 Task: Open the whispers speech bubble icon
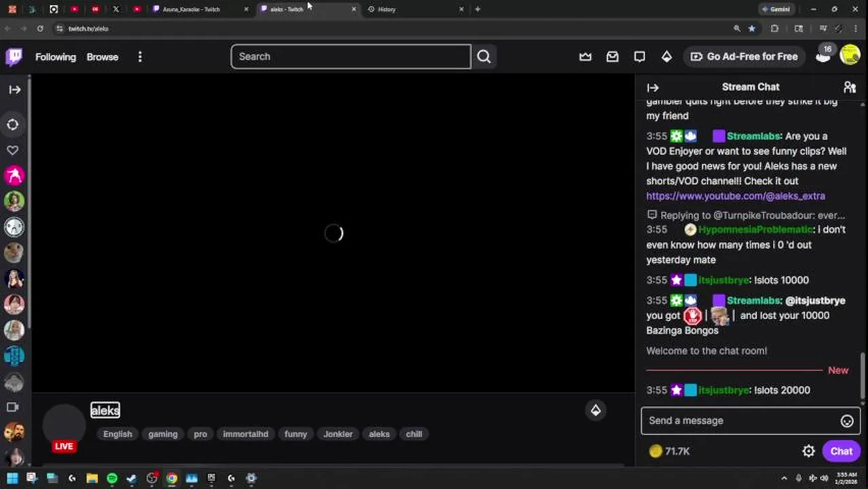click(640, 57)
